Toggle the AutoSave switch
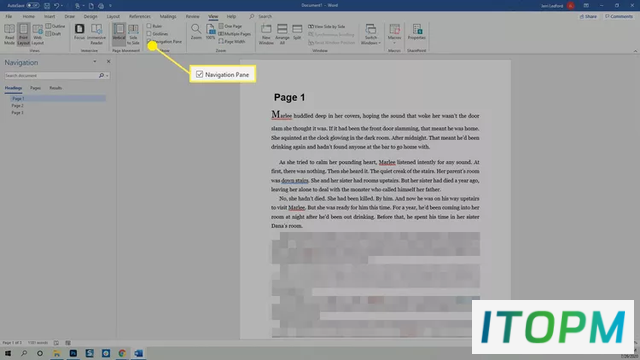Viewport: 640px width, 360px height. [33, 6]
